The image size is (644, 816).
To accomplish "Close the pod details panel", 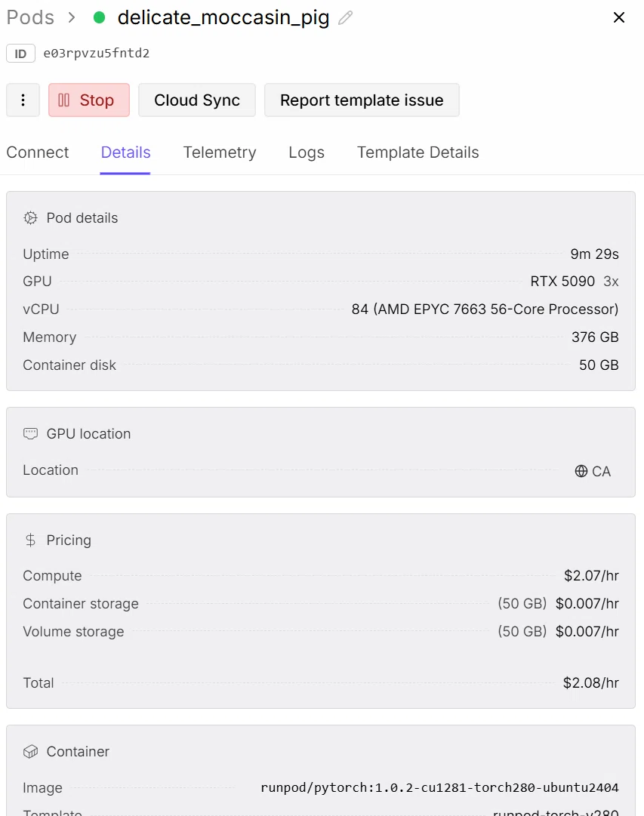I will 619,17.
